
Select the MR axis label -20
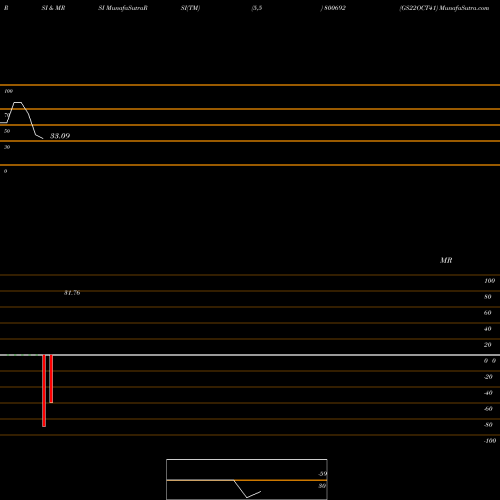(488, 377)
